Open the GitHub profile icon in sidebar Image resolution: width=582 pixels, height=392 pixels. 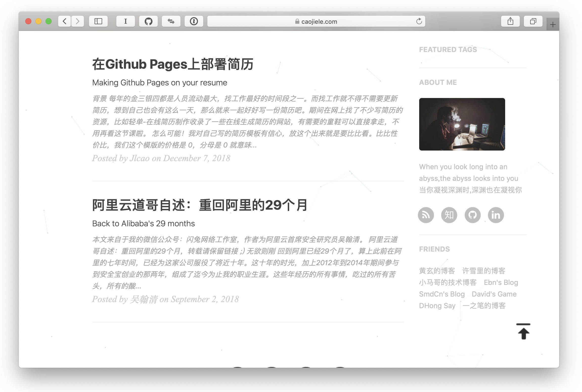click(473, 215)
